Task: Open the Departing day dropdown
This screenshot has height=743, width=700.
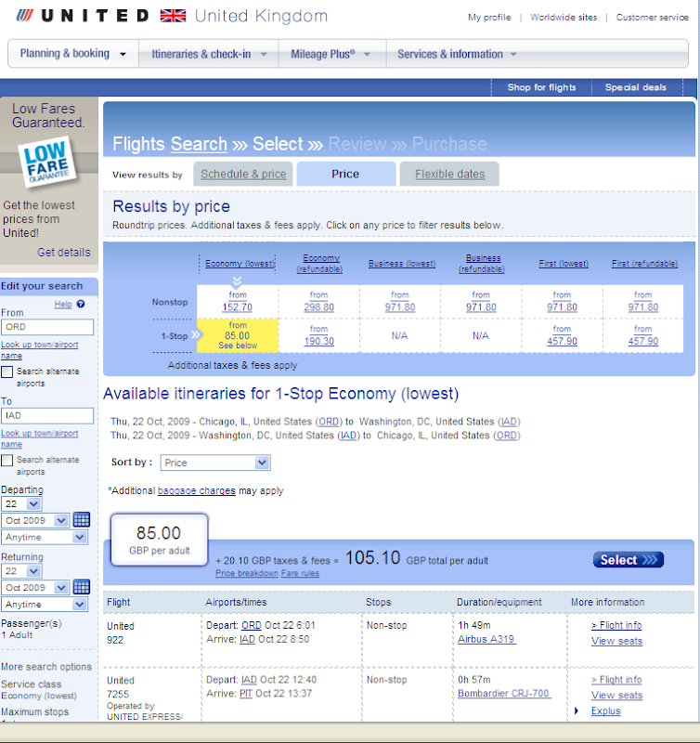Action: 21,503
